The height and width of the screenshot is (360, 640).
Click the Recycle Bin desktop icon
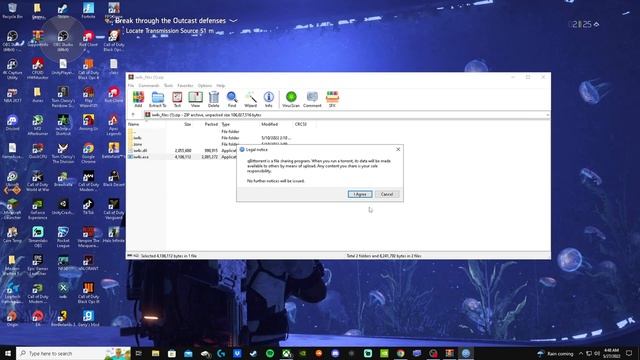point(12,11)
